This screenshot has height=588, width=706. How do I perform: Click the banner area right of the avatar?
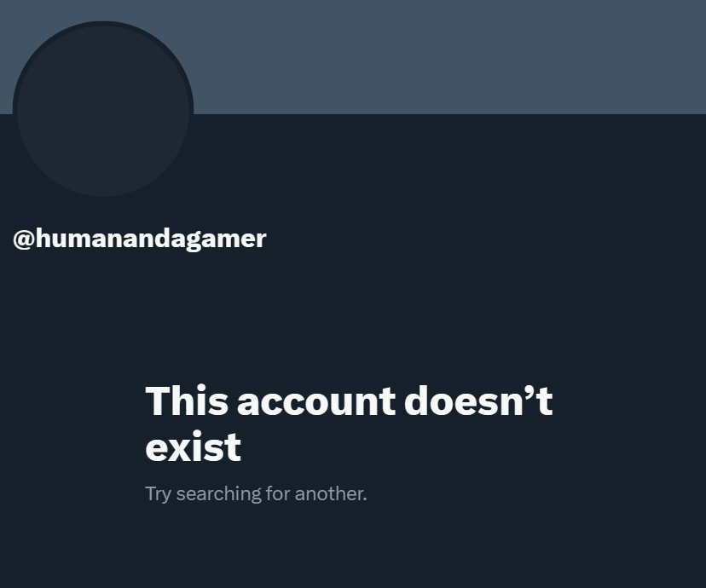[x=450, y=57]
